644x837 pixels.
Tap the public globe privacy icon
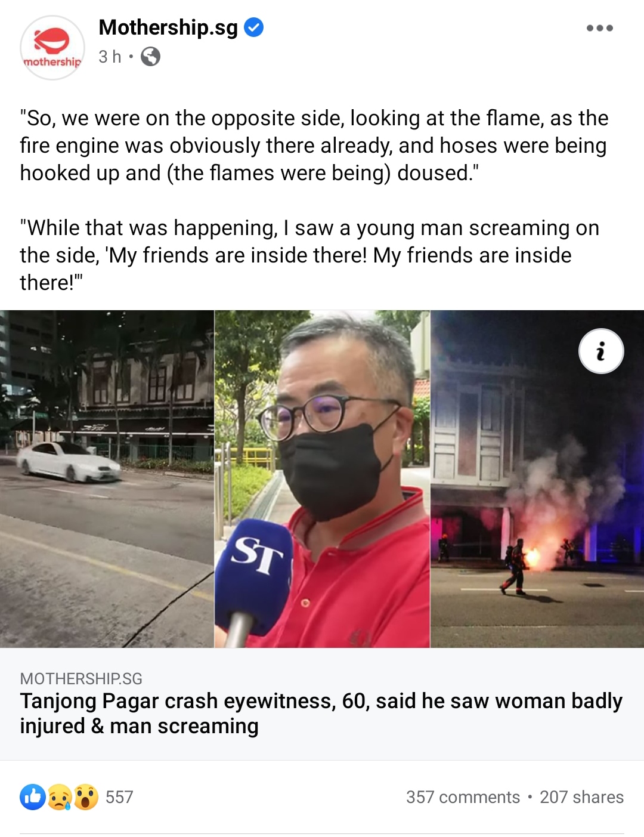(x=150, y=57)
